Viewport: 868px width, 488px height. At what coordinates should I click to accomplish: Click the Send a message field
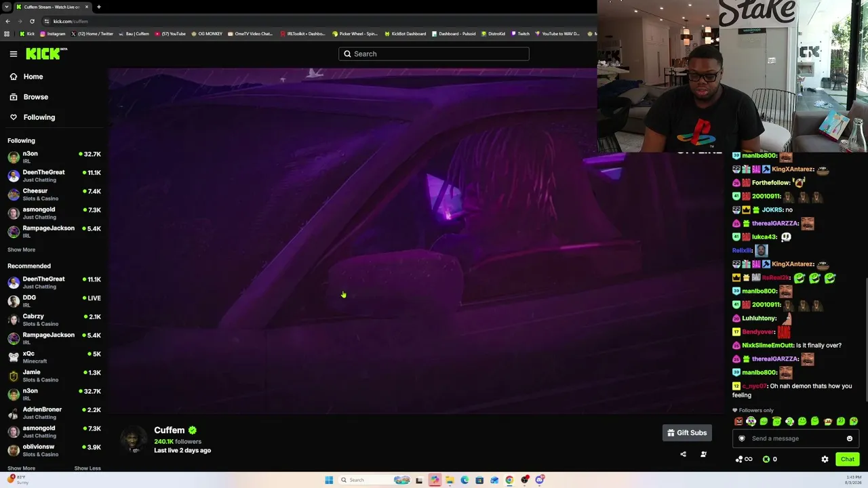(795, 439)
